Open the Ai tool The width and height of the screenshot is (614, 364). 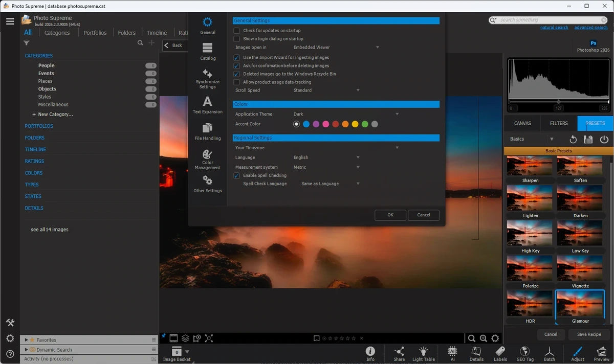pyautogui.click(x=452, y=354)
